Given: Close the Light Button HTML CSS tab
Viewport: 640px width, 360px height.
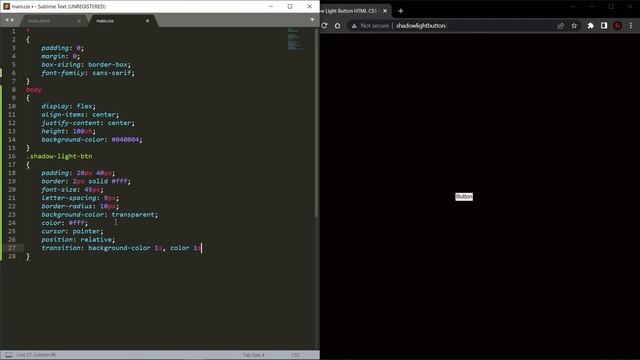Looking at the screenshot, I should [x=385, y=11].
